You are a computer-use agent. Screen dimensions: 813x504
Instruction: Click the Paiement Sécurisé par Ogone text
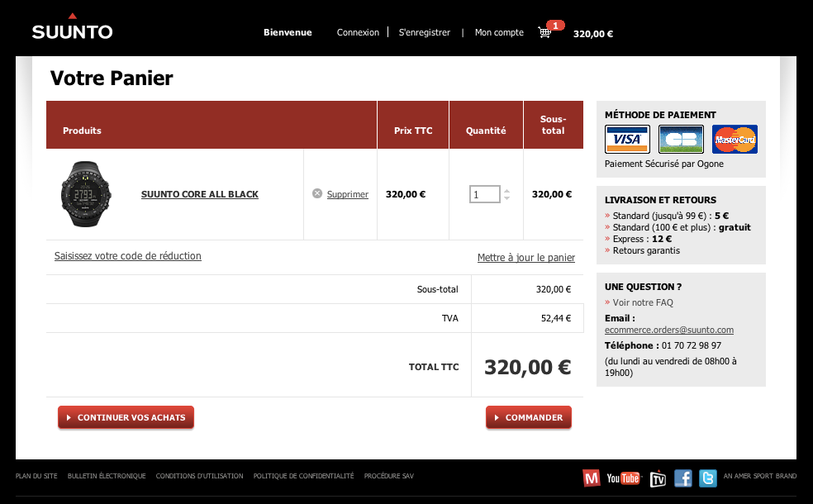pos(664,164)
